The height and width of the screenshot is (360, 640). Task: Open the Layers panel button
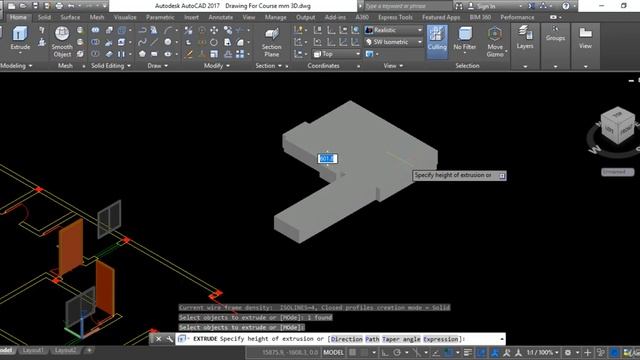click(x=524, y=38)
